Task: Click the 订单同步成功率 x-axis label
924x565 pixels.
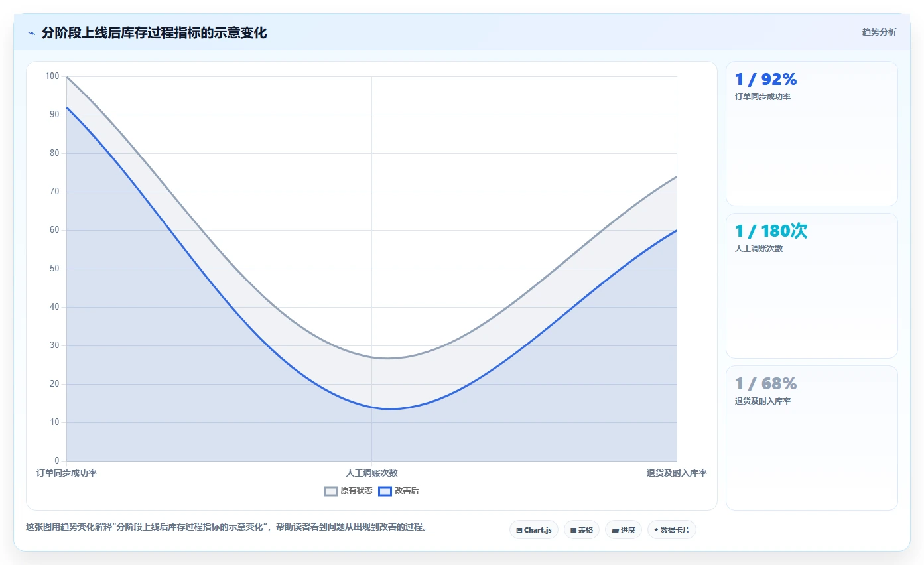Action: [66, 473]
